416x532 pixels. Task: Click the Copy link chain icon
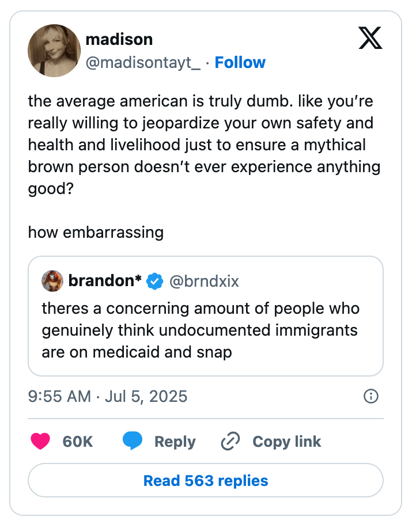pos(230,441)
